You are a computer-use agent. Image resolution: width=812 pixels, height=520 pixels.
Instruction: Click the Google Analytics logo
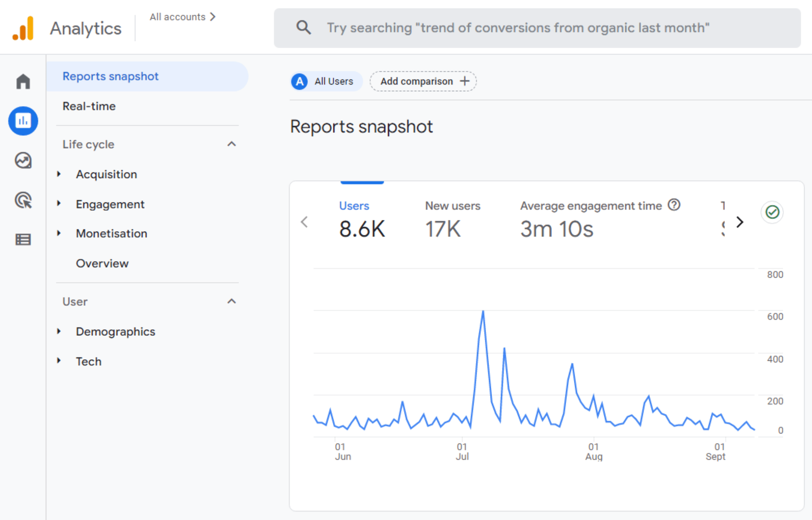pos(23,28)
